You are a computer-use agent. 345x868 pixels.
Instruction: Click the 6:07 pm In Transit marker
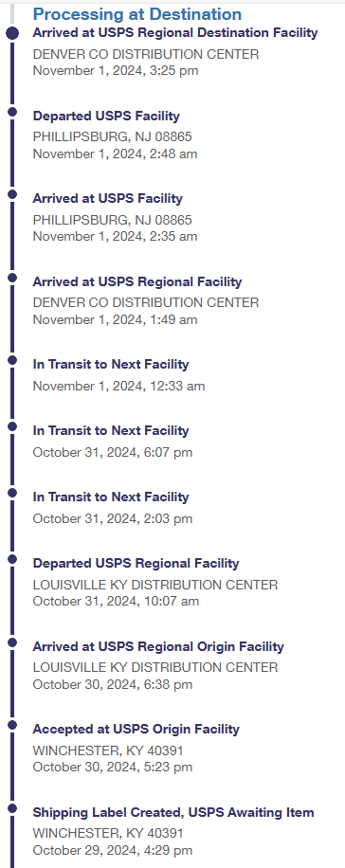pos(12,426)
